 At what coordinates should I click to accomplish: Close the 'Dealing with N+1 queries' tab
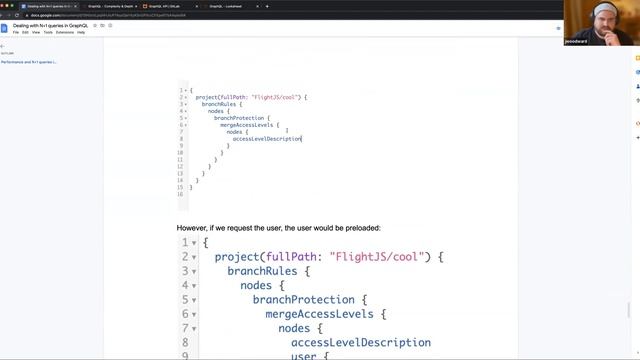click(x=75, y=6)
